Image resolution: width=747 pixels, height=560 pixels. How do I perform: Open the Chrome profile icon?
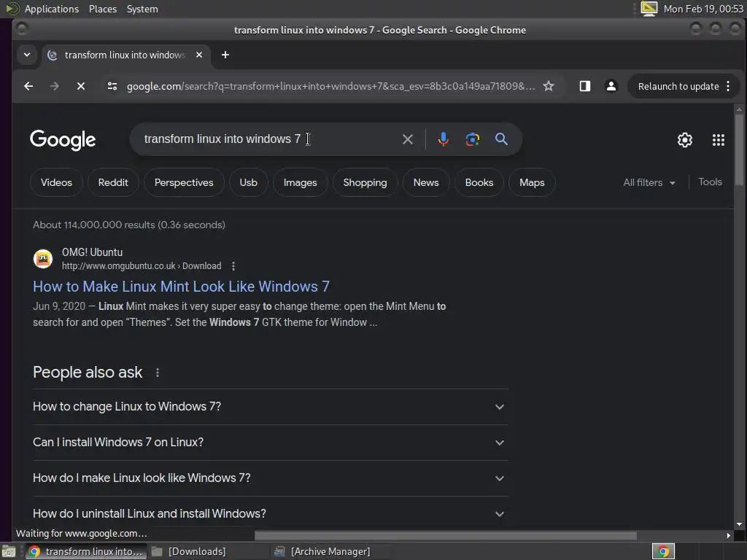pos(611,86)
